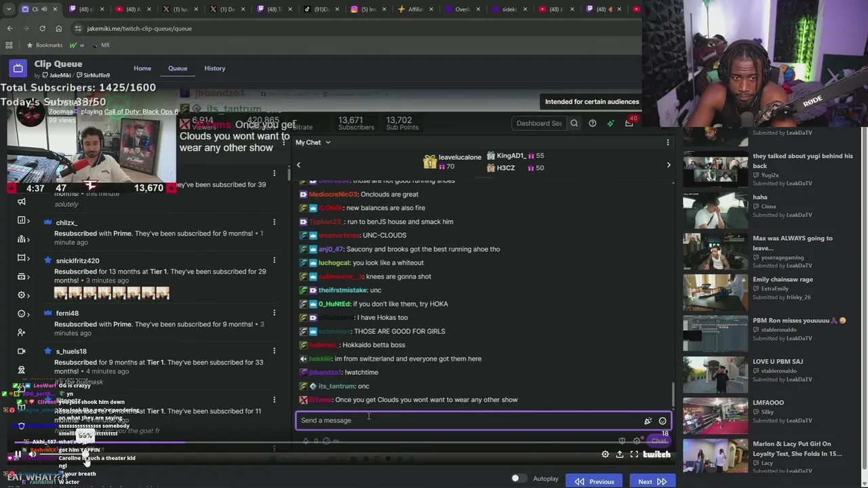This screenshot has height=488, width=868.
Task: Toggle the Autoplay switch
Action: click(519, 479)
